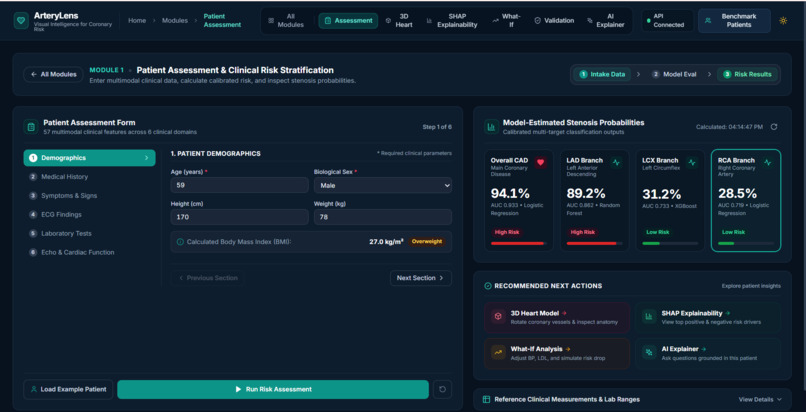Click the What-If Analysis trend icon
Screen dimensions: 806x412
click(x=498, y=352)
